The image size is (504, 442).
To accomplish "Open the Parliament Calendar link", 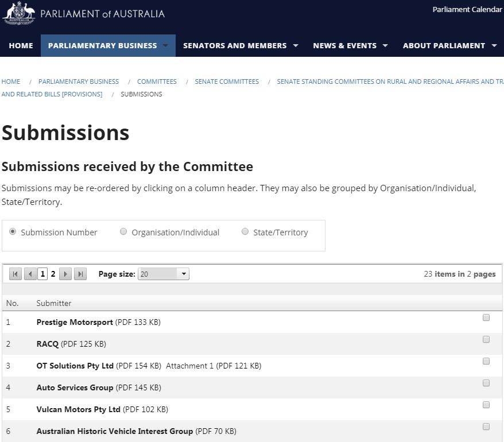I will tap(467, 9).
